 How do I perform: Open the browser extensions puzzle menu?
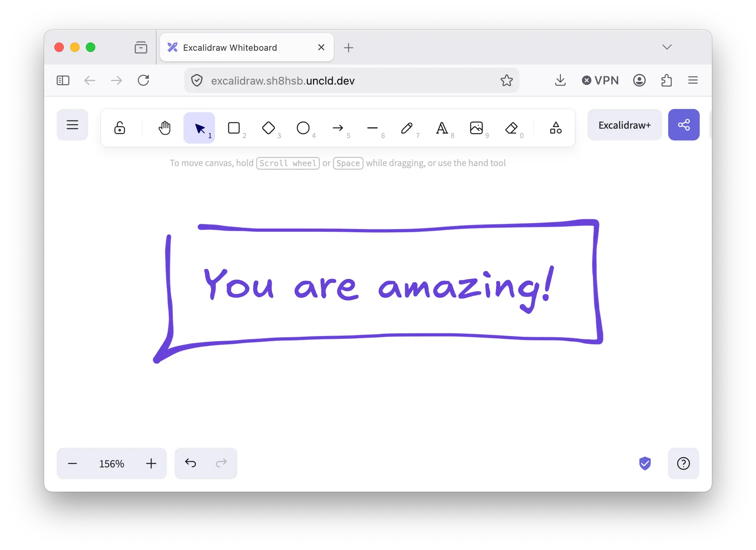click(x=667, y=80)
